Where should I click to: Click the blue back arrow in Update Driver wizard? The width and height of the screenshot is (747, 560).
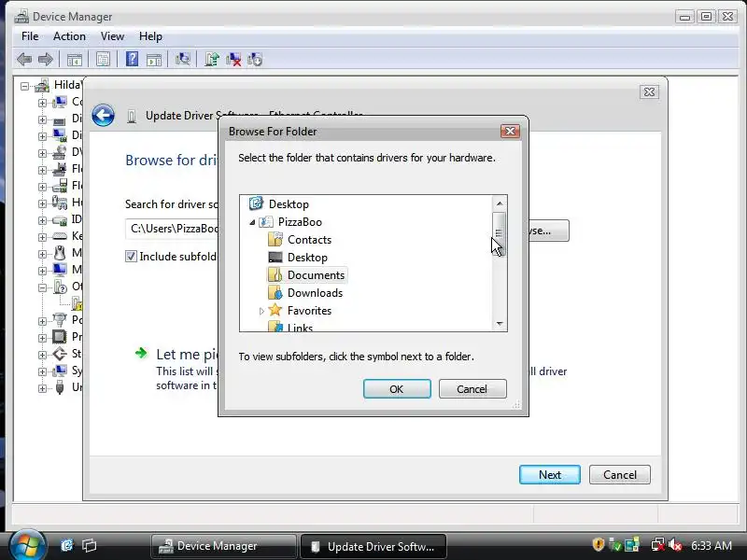(103, 115)
